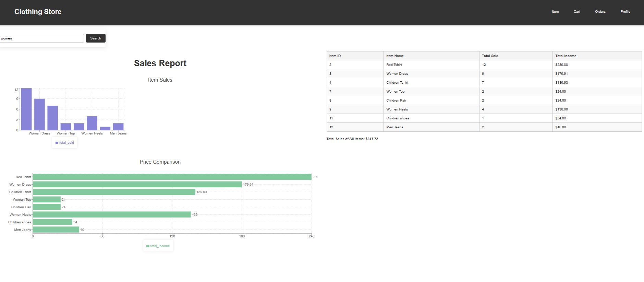This screenshot has width=644, height=282.
Task: Click the Price Comparison chart title
Action: [x=160, y=162]
